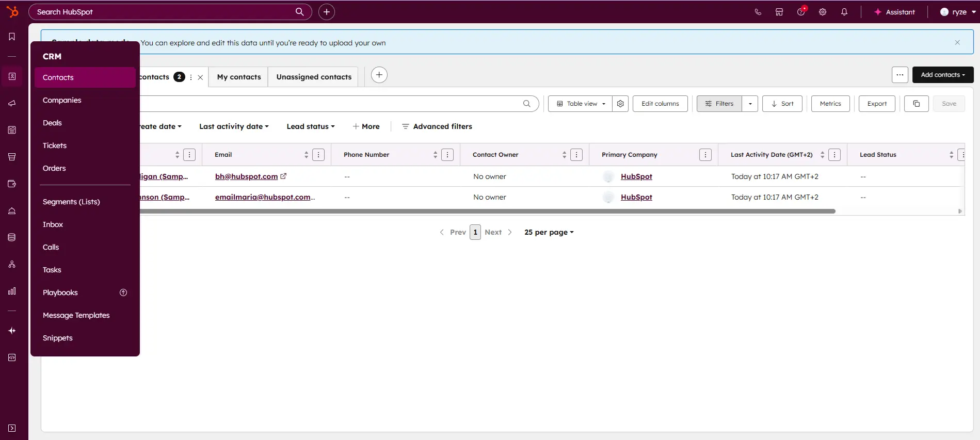Click the Filters button

tap(719, 104)
